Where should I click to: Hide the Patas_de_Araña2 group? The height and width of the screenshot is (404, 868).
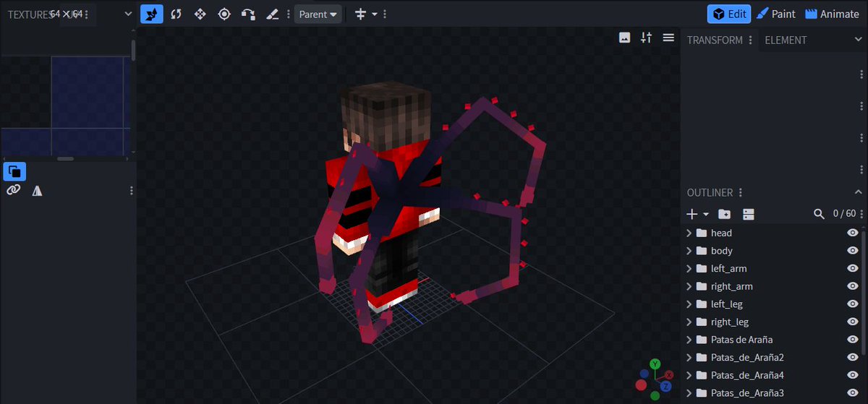pos(852,357)
